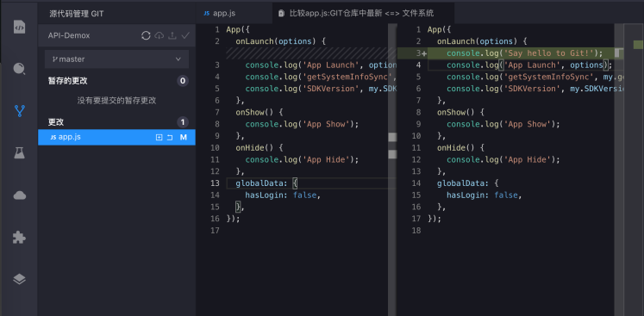This screenshot has width=644, height=316.
Task: Discard app.js changes with the revert icon
Action: (x=170, y=138)
